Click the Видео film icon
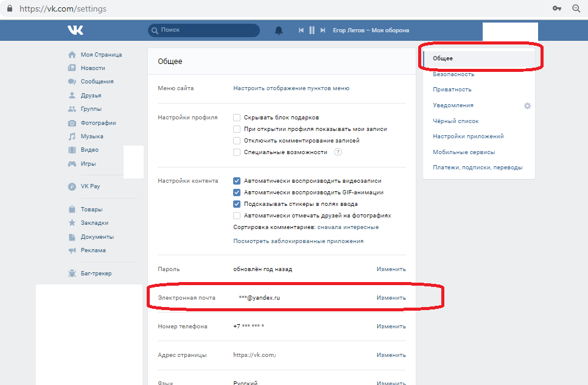588x385 pixels. 72,150
